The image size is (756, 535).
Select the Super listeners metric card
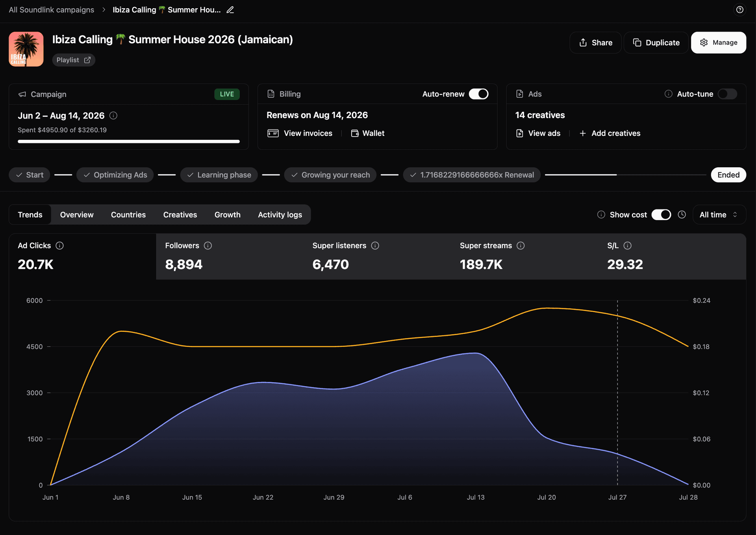tap(377, 256)
